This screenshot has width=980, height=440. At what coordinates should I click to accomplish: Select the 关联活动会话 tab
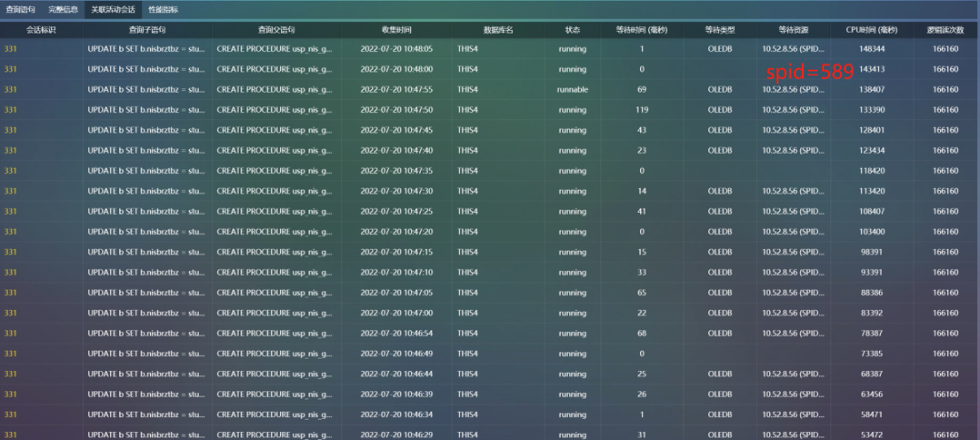(x=113, y=9)
